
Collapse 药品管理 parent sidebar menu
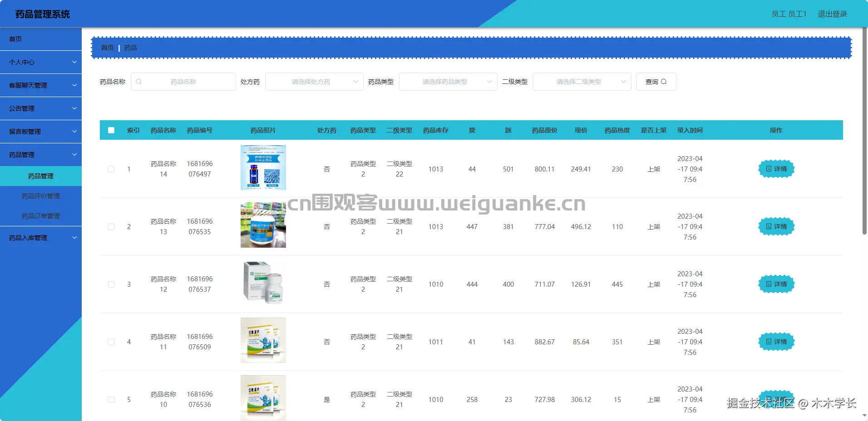pos(41,155)
